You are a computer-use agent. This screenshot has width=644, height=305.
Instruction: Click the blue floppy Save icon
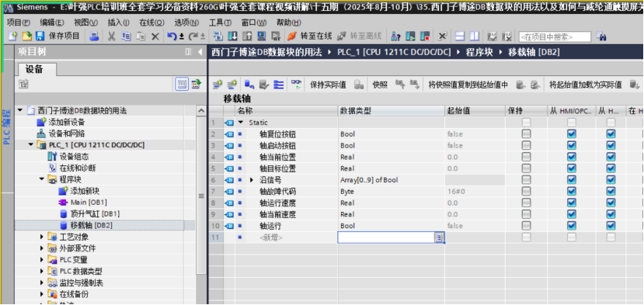click(40, 36)
